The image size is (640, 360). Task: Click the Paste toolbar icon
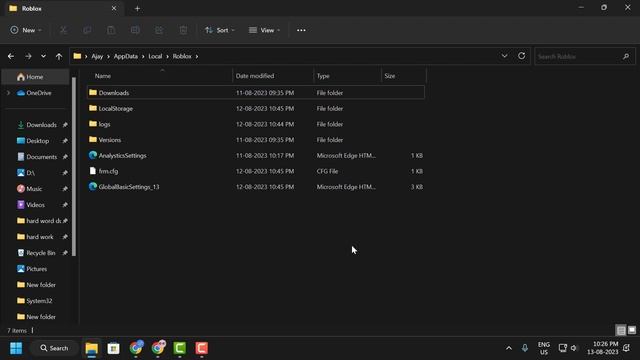click(x=111, y=30)
